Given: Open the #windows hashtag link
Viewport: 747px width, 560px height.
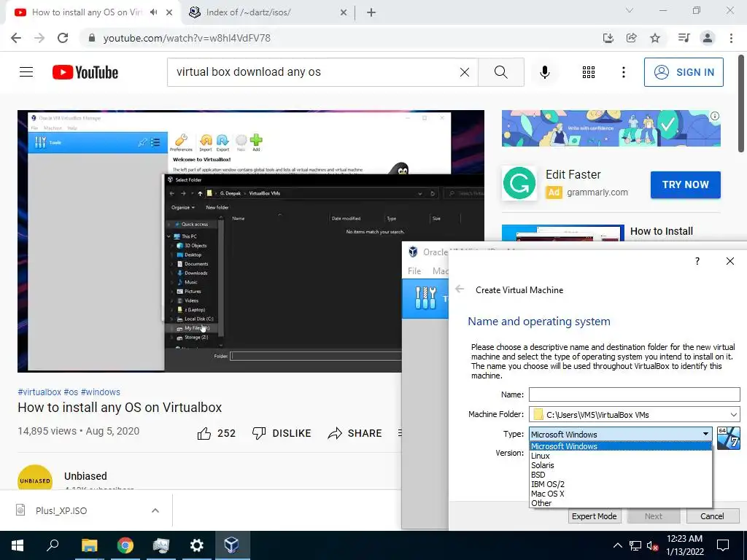Looking at the screenshot, I should 101,392.
